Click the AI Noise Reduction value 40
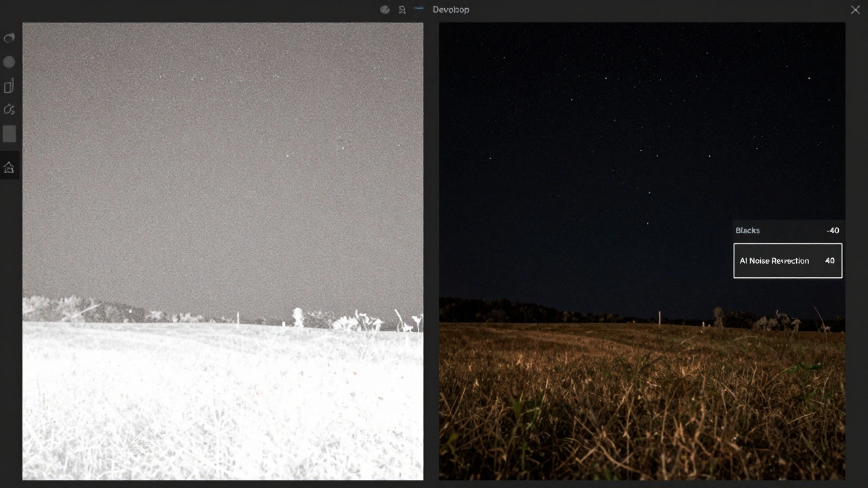The width and height of the screenshot is (868, 488). [830, 261]
